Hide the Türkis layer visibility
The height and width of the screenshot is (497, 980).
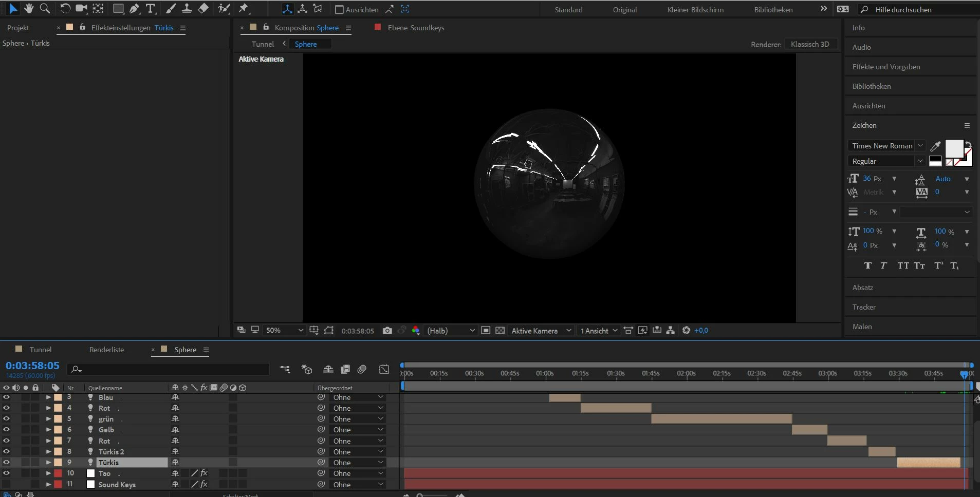click(6, 463)
